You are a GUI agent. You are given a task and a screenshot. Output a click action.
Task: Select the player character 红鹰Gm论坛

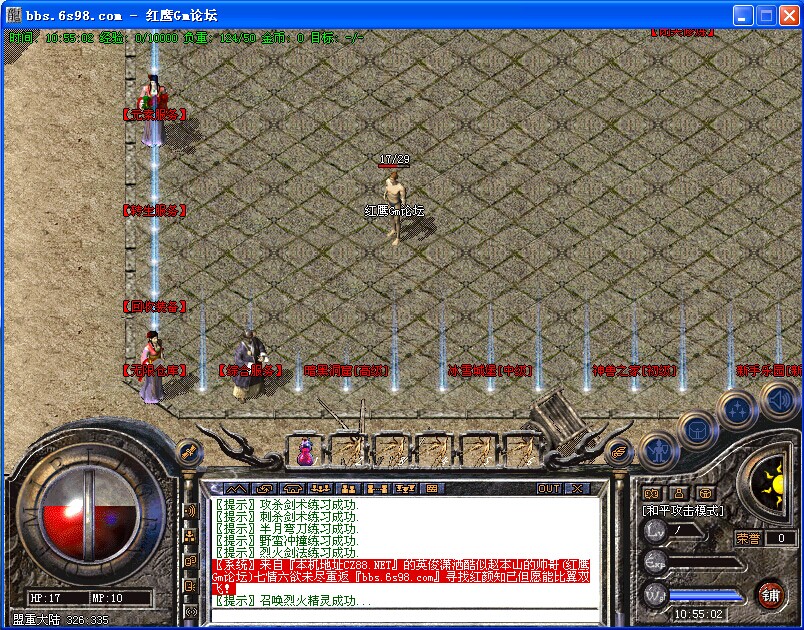[x=395, y=208]
